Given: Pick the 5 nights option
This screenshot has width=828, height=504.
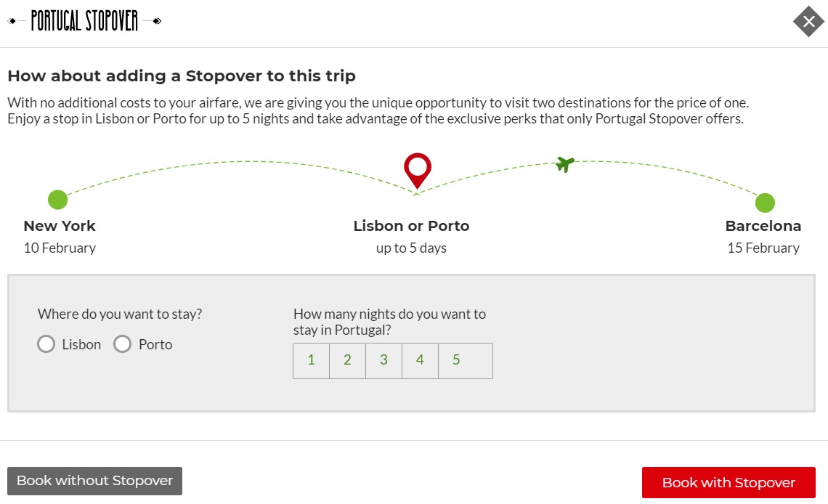Looking at the screenshot, I should 456,360.
